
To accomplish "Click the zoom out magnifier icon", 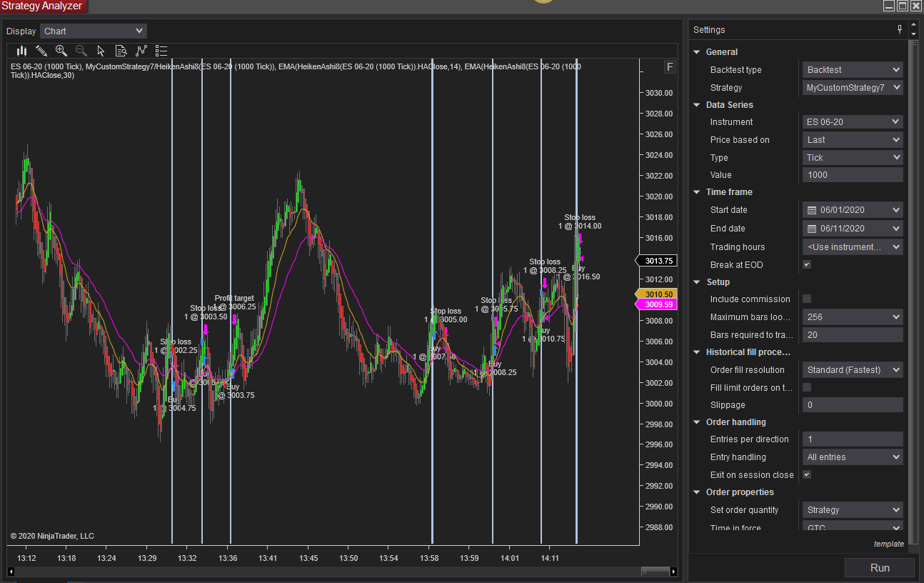I will point(81,51).
